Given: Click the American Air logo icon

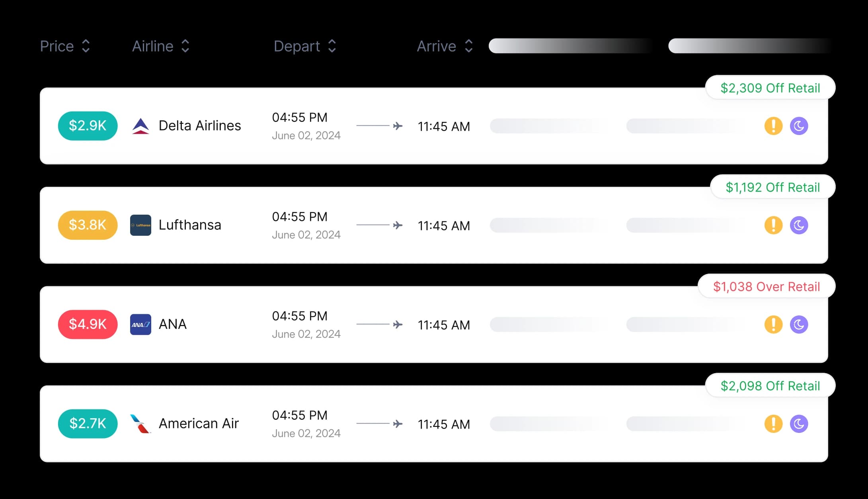Looking at the screenshot, I should point(140,424).
